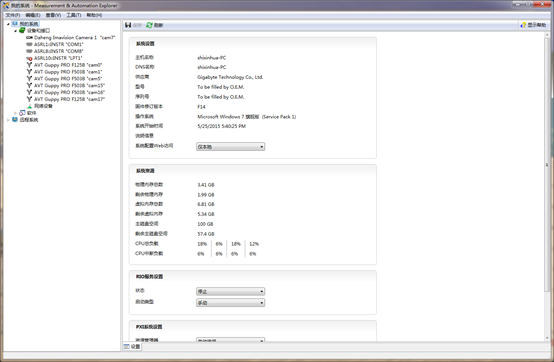Select ASRL1::INSTR "COM1" in tree
The image size is (554, 362).
click(59, 44)
